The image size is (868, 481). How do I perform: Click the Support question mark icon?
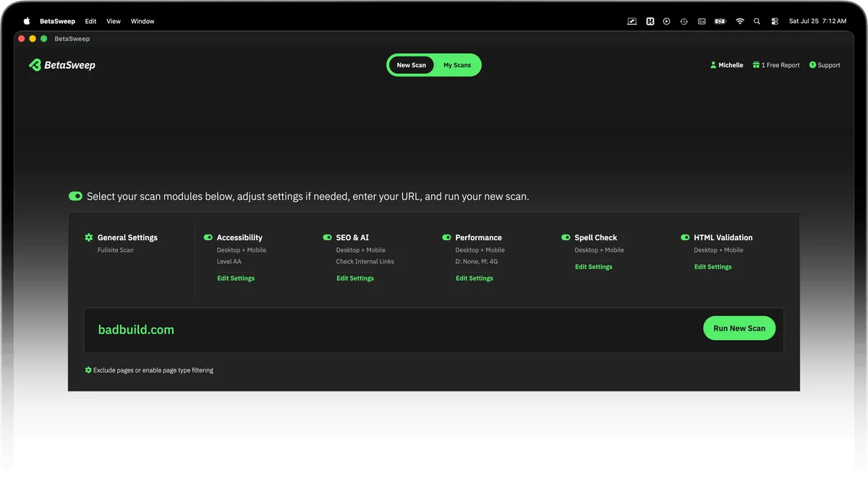click(812, 65)
